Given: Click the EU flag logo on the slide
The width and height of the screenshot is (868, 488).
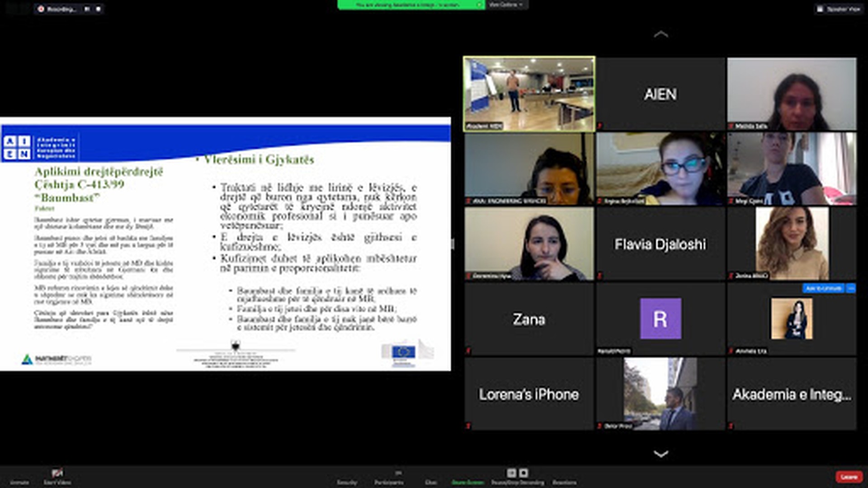Looking at the screenshot, I should (404, 352).
